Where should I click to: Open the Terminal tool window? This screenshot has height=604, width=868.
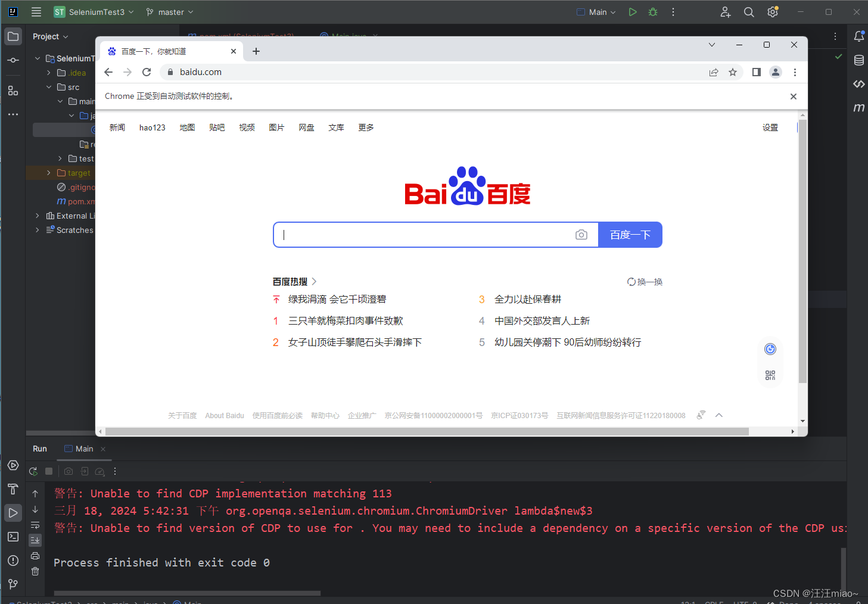click(x=13, y=537)
